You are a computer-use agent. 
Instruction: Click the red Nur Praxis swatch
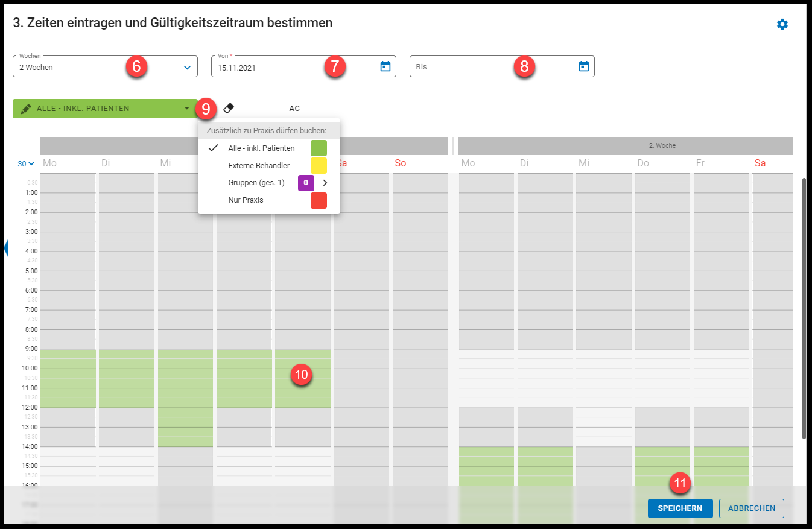(319, 200)
